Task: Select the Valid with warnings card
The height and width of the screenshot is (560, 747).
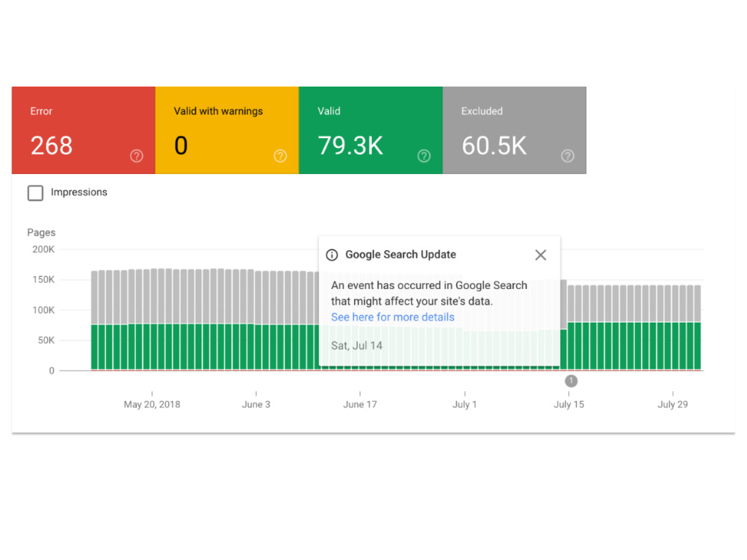Action: [x=227, y=130]
